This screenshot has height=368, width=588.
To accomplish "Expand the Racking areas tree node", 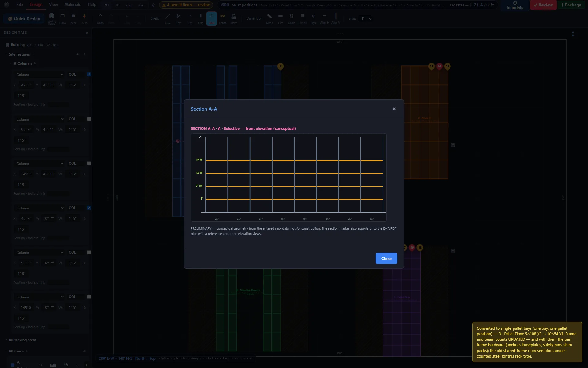I will click(6, 340).
